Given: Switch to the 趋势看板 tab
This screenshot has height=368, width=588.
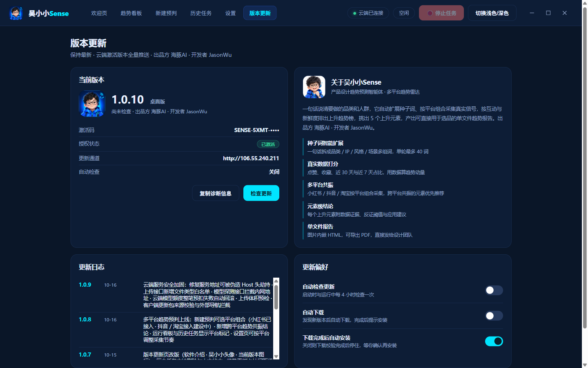Looking at the screenshot, I should point(131,13).
